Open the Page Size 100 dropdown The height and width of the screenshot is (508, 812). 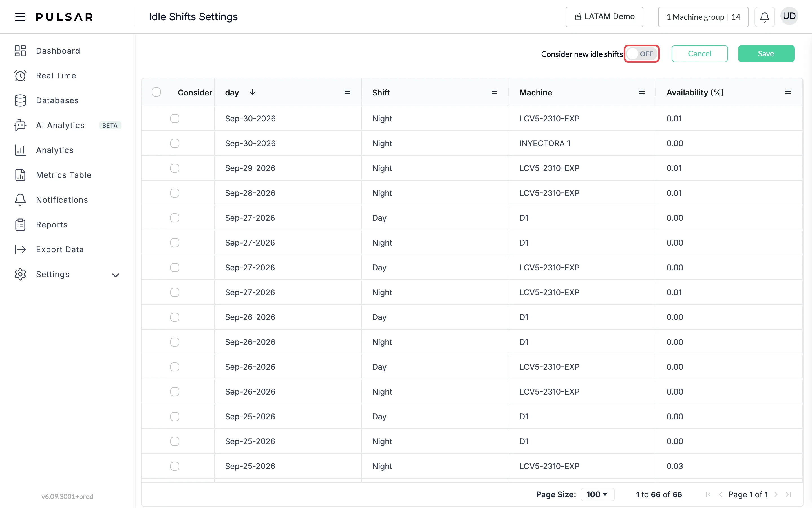coord(597,494)
